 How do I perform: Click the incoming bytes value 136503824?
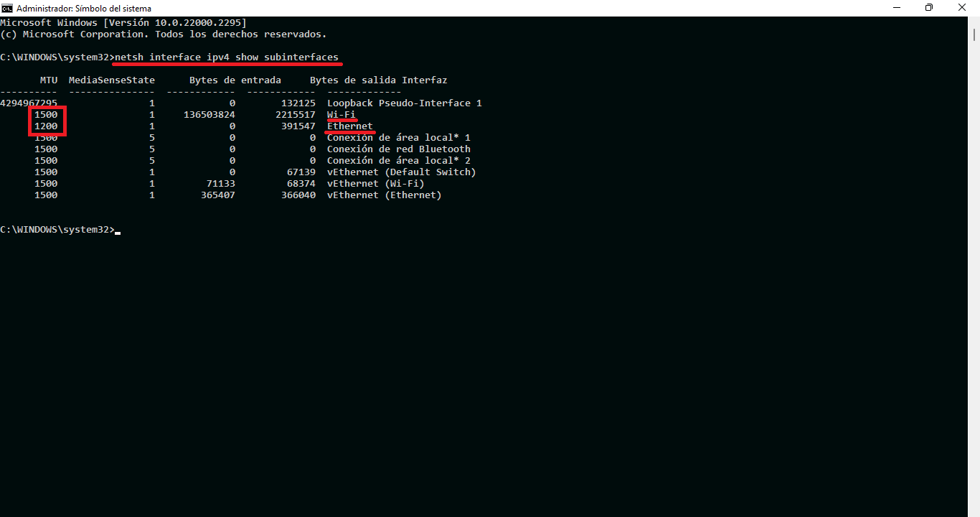(x=209, y=114)
